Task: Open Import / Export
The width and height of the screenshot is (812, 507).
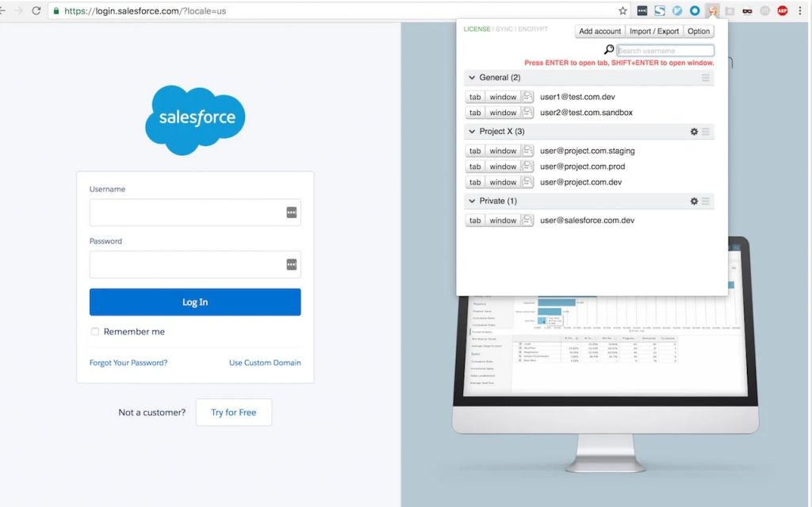Action: [654, 31]
